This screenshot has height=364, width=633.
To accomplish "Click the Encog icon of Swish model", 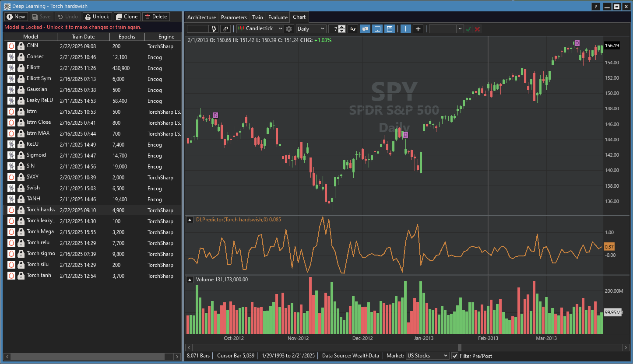I will [x=11, y=188].
